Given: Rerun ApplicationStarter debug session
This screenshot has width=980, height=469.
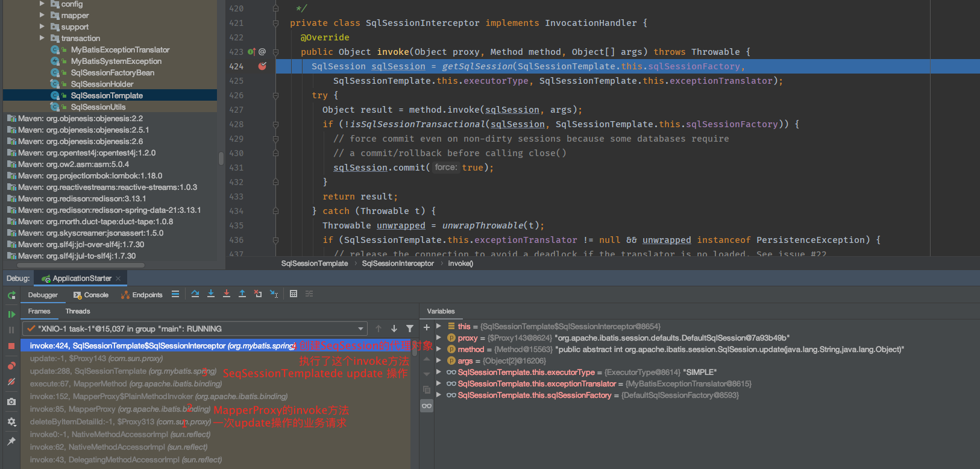Looking at the screenshot, I should (x=11, y=295).
